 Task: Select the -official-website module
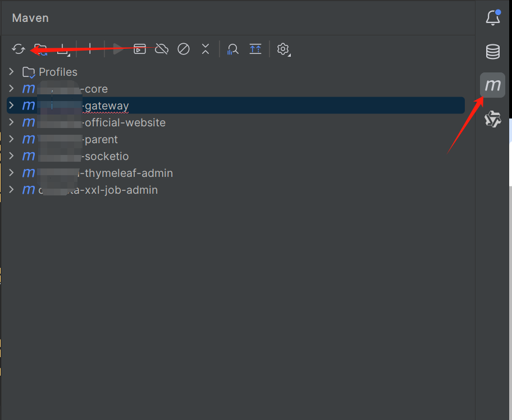point(125,122)
